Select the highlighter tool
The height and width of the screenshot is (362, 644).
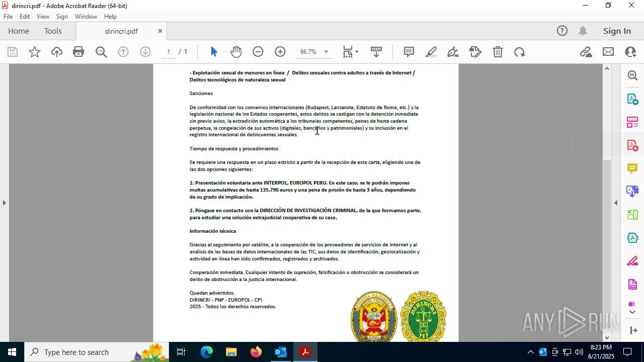point(431,52)
